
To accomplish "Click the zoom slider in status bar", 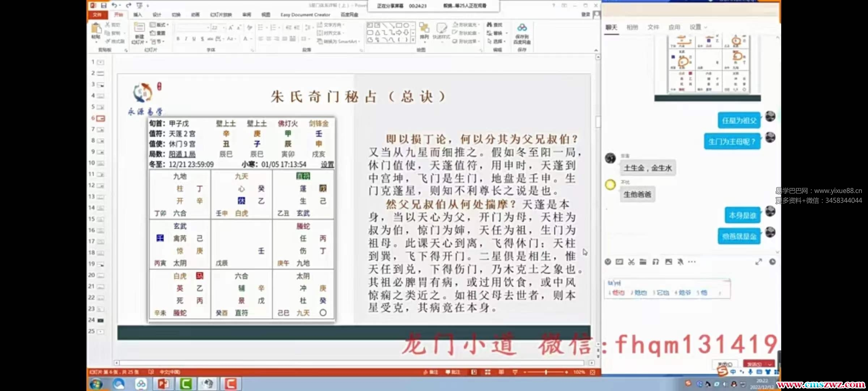I will 546,372.
